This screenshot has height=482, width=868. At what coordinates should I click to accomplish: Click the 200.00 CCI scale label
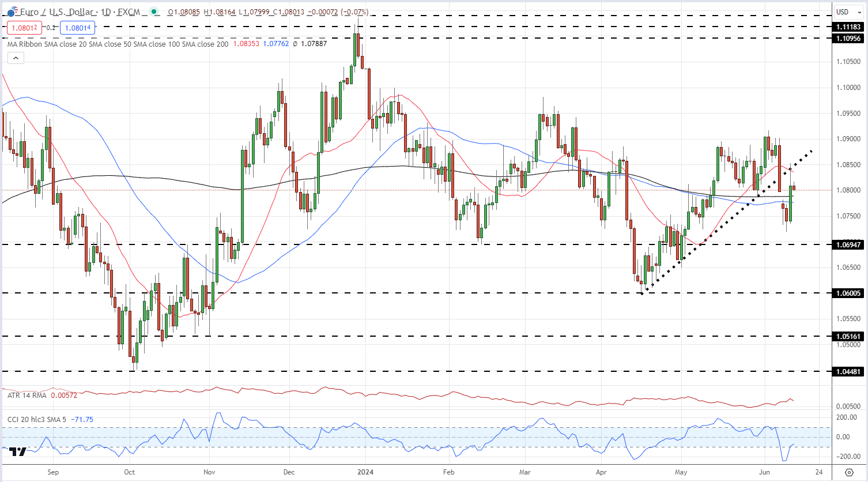[847, 417]
